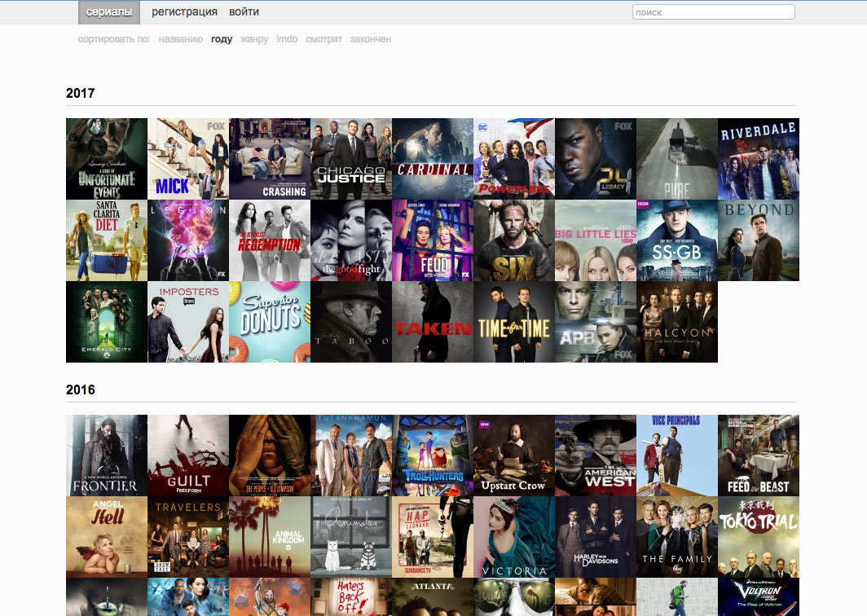The image size is (867, 616).
Task: Open the Powerless poster
Action: point(514,159)
